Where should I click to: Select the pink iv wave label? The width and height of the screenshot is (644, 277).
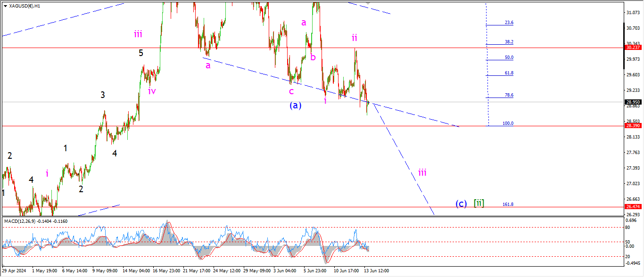(152, 91)
